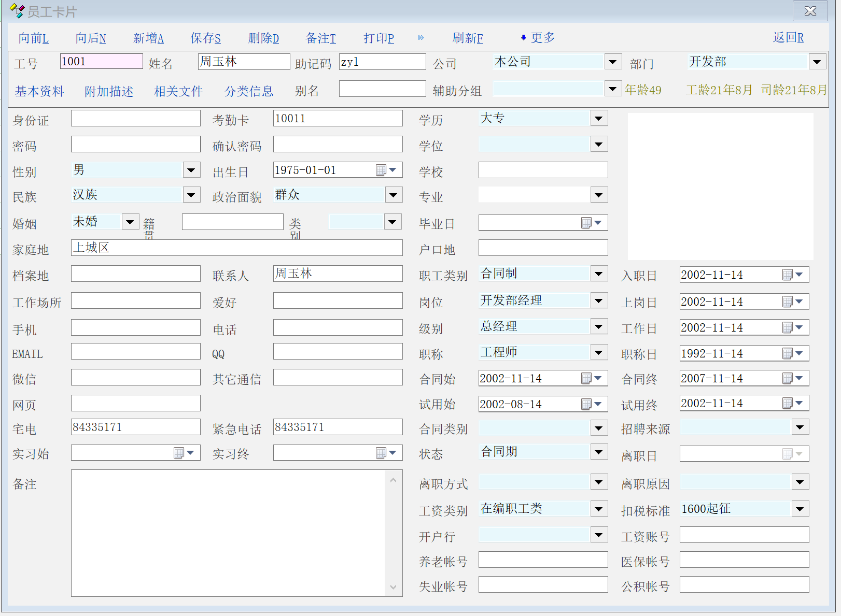Open calendar icon for 试用终 date
Image resolution: width=841 pixels, height=616 pixels.
[x=788, y=404]
